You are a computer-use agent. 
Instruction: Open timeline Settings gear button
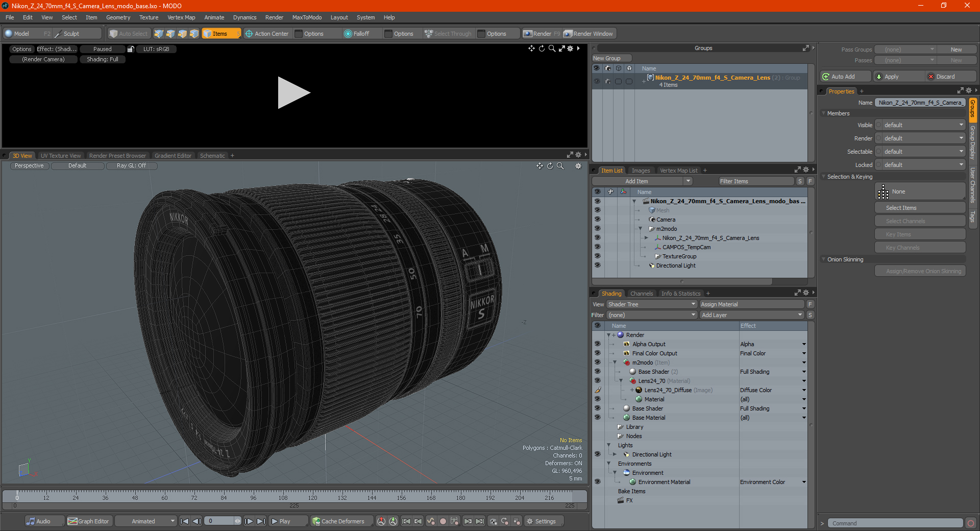pyautogui.click(x=544, y=521)
